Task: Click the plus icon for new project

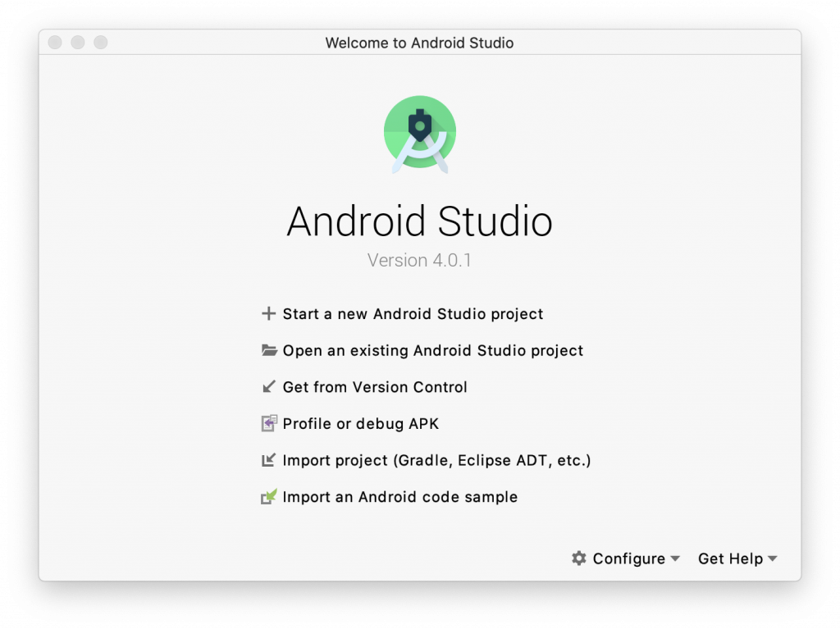Action: pos(268,313)
